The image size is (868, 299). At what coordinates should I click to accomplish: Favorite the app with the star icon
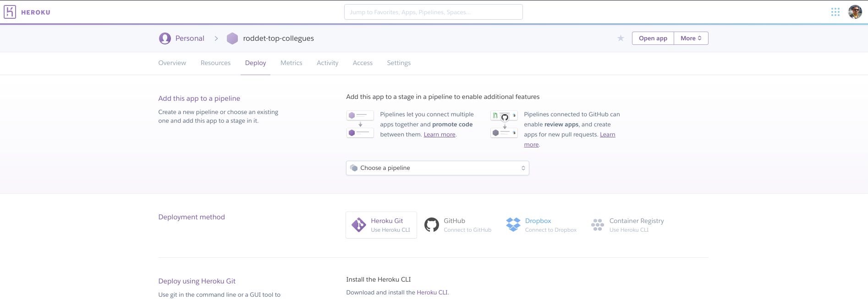pyautogui.click(x=621, y=38)
